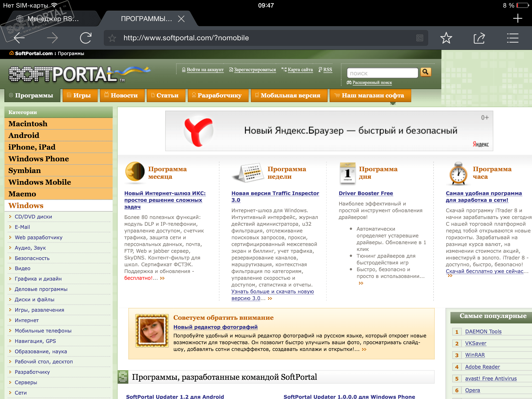Click the yellow magnifier search button
Viewport: 532px width, 399px height.
click(425, 72)
